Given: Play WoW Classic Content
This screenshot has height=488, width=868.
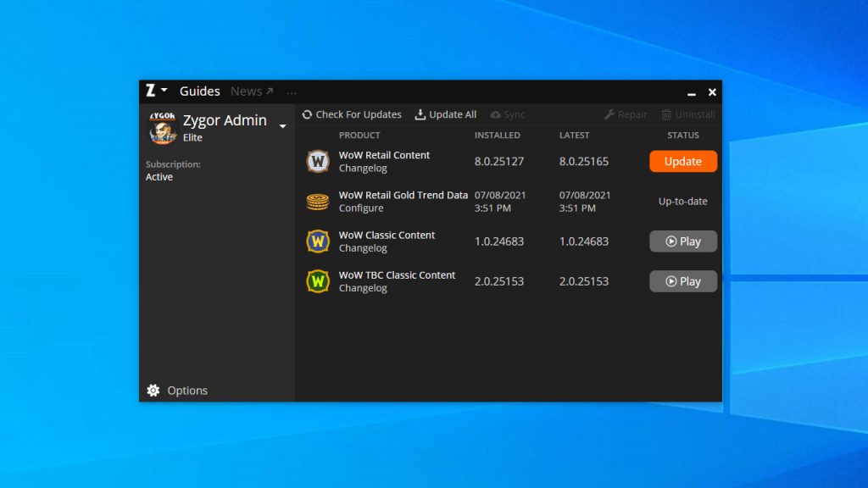Looking at the screenshot, I should [683, 241].
